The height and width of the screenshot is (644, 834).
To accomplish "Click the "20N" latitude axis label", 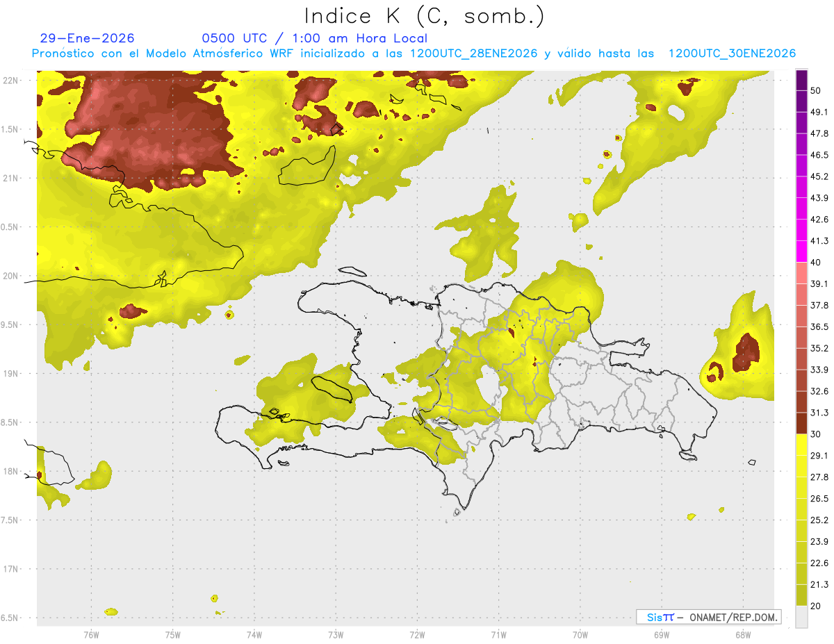I will pos(10,276).
